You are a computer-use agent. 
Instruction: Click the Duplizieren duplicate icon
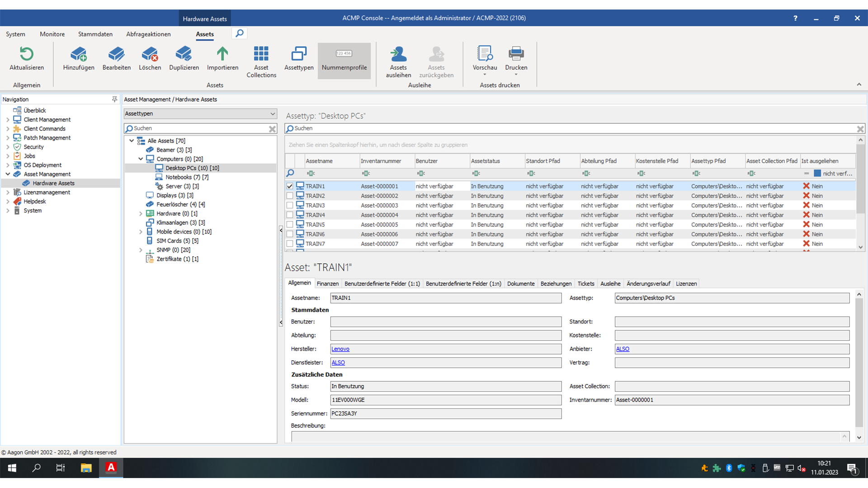[x=184, y=55]
